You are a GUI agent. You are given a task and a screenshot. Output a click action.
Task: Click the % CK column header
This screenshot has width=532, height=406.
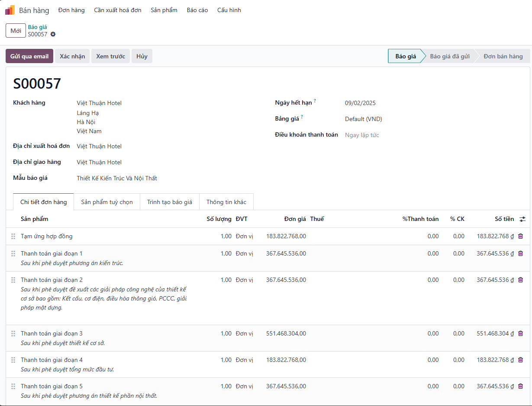pos(457,219)
